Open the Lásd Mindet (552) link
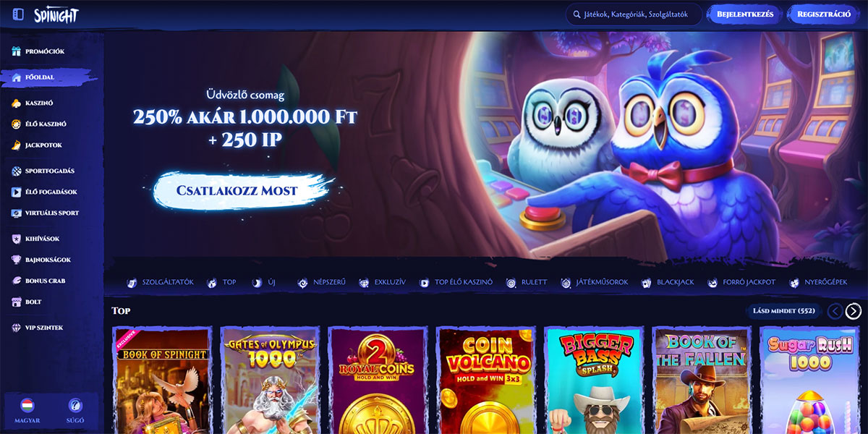 tap(783, 311)
